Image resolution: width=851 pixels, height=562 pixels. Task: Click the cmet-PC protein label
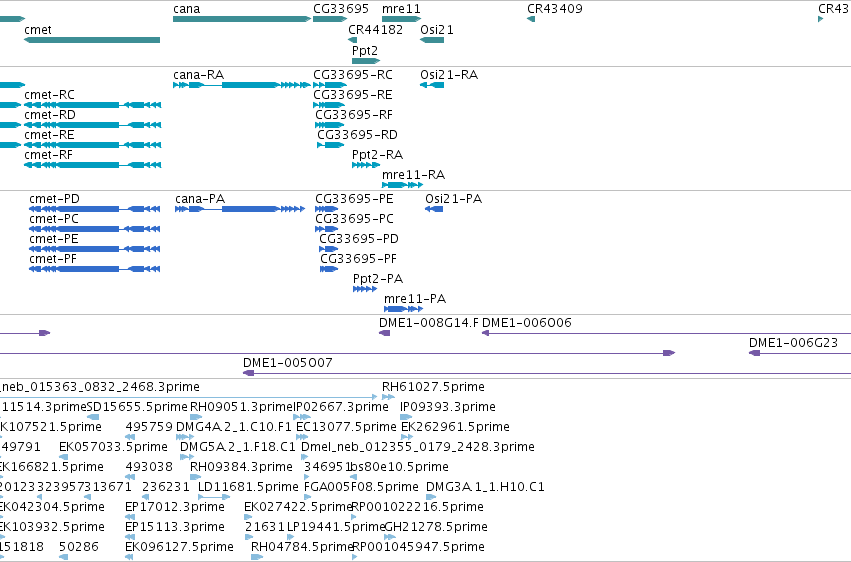coord(54,219)
